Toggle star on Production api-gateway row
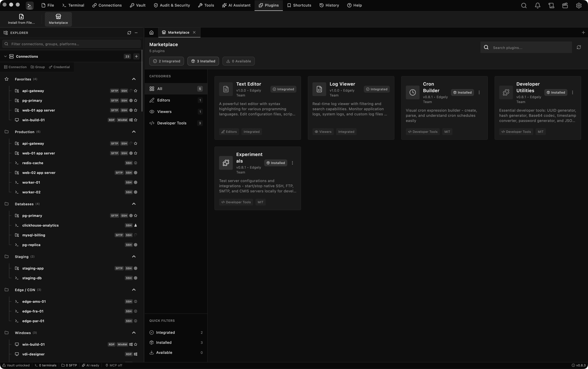 pyautogui.click(x=136, y=144)
